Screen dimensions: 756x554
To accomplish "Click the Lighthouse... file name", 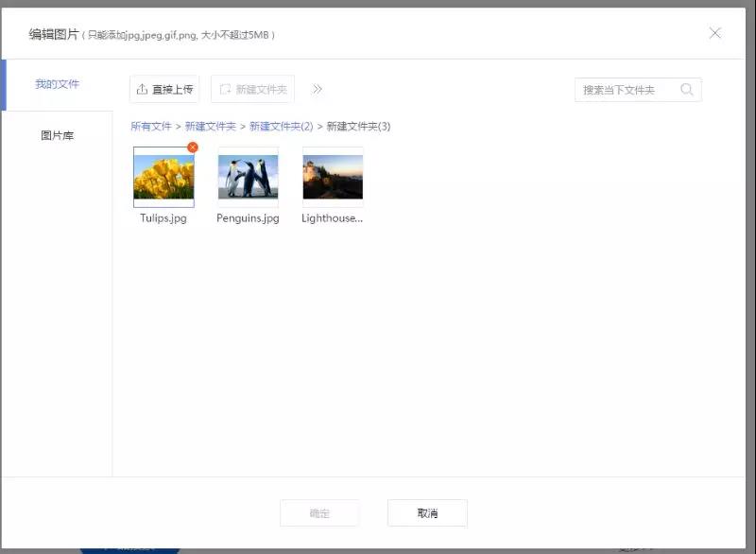I will [333, 218].
